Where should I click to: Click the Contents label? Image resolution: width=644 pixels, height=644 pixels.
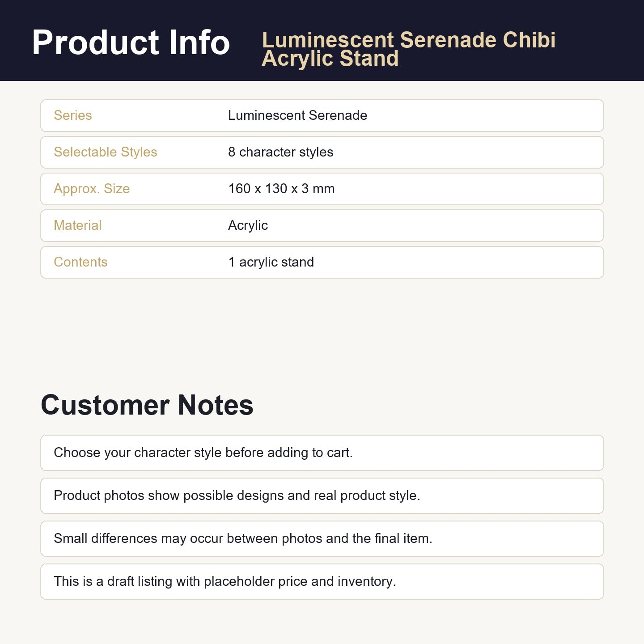[x=80, y=262]
